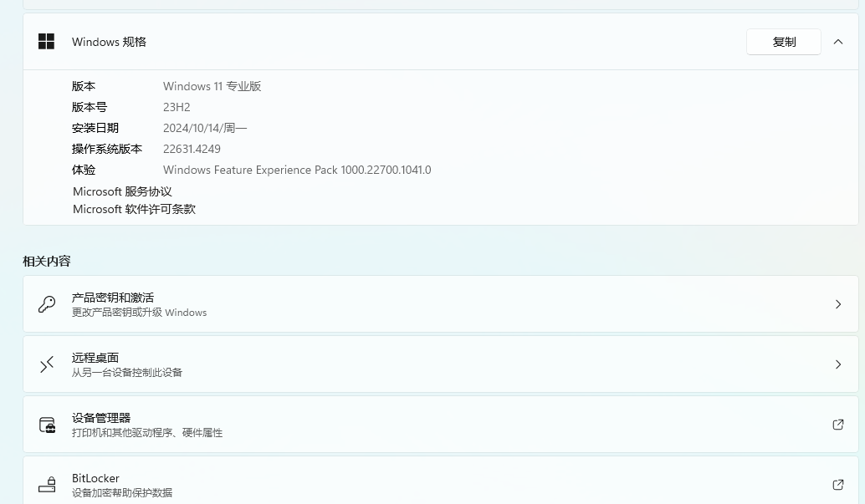Select the version value 23H2
The image size is (865, 504).
(177, 107)
